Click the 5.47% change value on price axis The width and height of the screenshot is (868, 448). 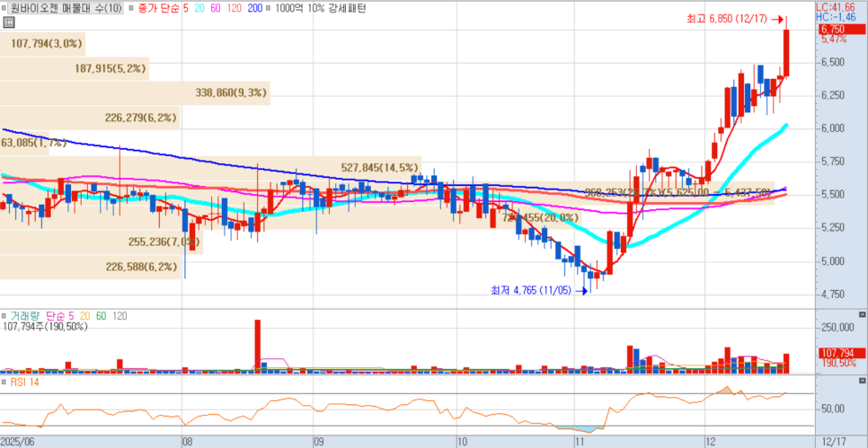[834, 40]
